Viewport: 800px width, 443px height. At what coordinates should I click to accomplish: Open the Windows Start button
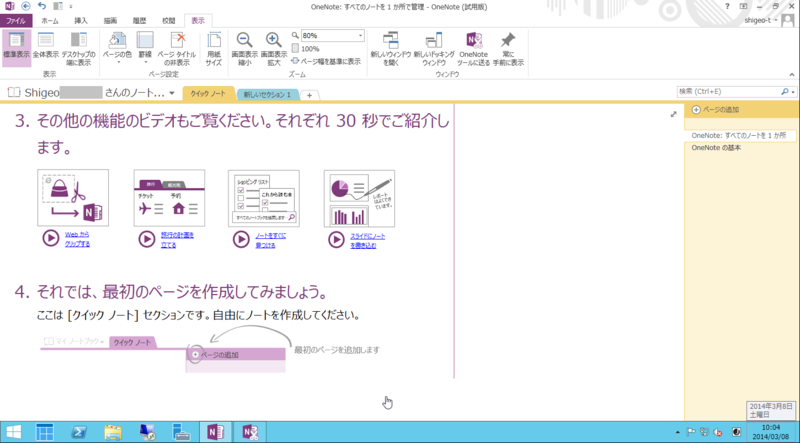(13, 433)
